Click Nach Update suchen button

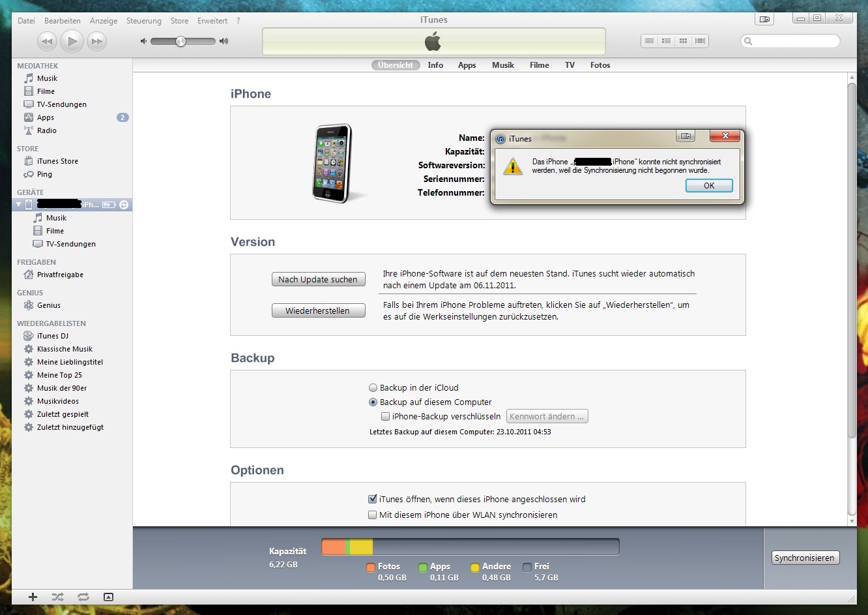pos(318,279)
